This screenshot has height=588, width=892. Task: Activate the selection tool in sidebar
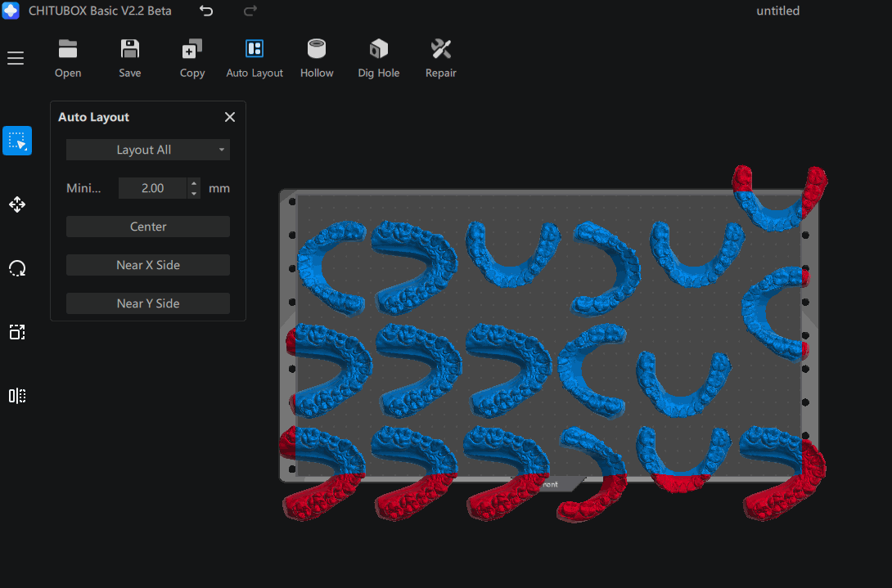(17, 141)
